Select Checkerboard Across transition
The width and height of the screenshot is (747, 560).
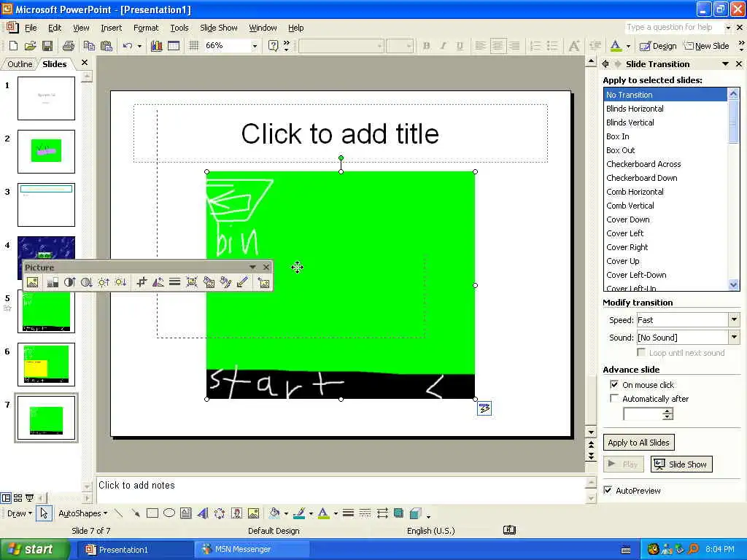[643, 164]
